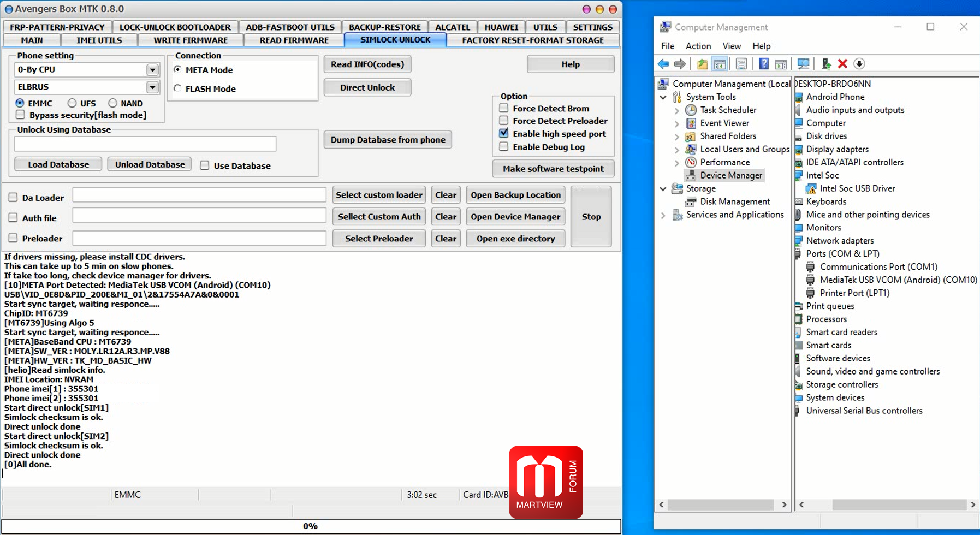Viewport: 980px width, 546px height.
Task: Expand the Shared Folders node
Action: 676,136
